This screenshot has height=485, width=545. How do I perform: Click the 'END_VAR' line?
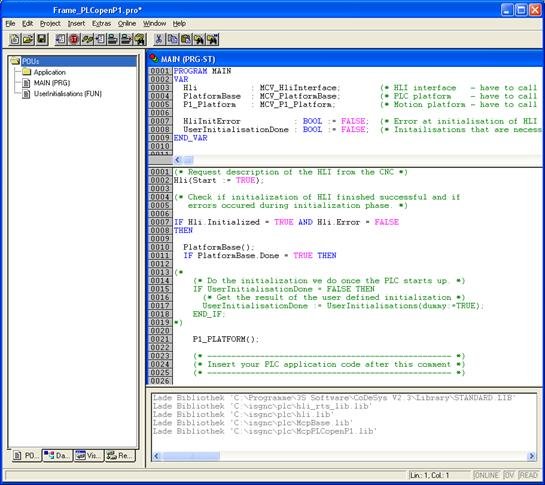[x=190, y=138]
